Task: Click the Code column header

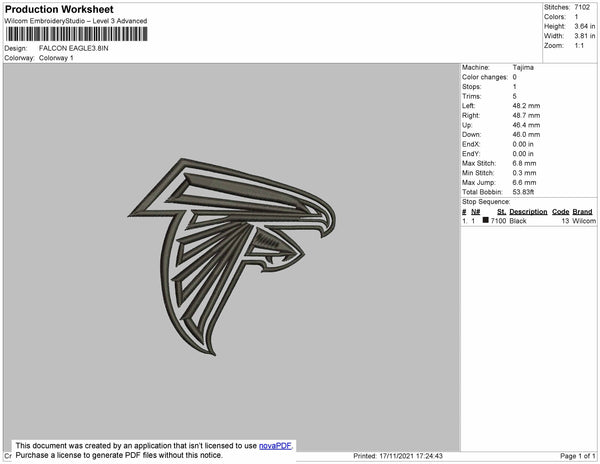Action: click(x=560, y=212)
